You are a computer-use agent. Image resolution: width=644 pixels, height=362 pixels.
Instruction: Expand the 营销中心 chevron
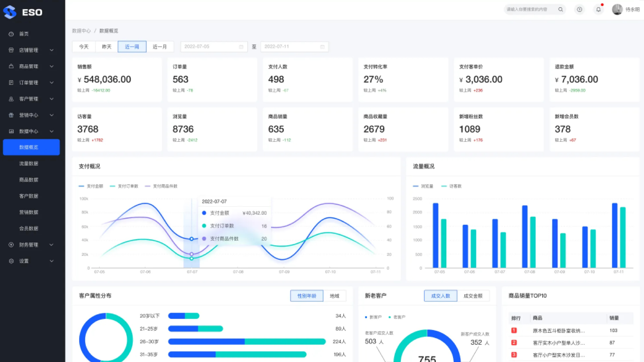point(52,115)
